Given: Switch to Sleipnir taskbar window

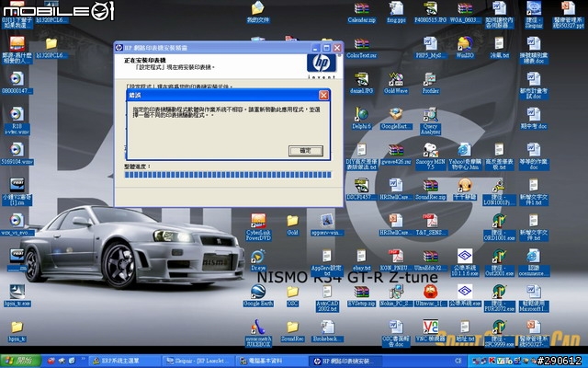Looking at the screenshot, I should (x=198, y=361).
